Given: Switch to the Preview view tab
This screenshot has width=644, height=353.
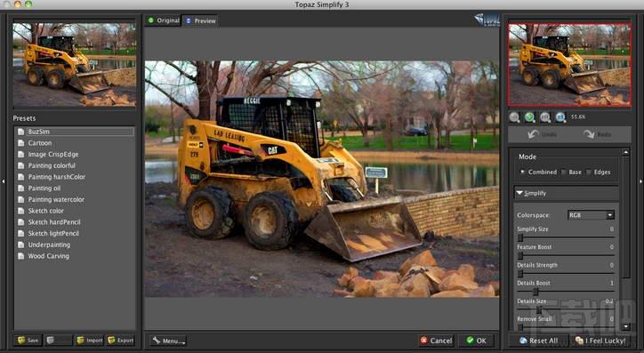Looking at the screenshot, I should point(200,20).
